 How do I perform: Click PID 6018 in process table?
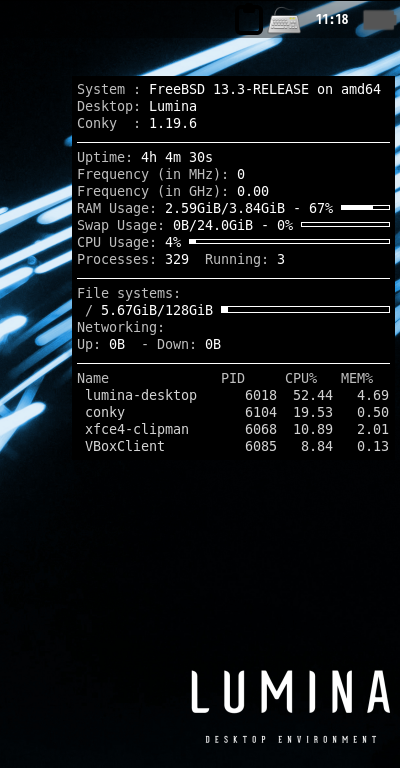261,395
